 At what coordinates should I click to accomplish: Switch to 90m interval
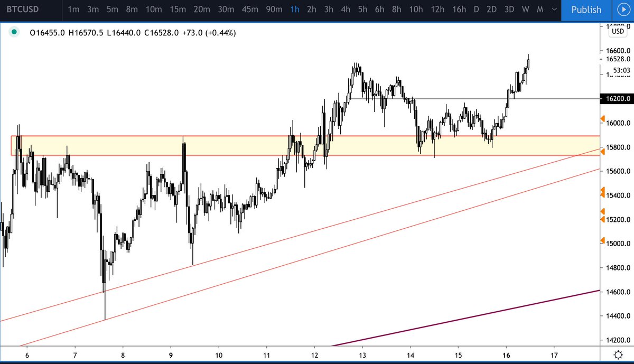tap(274, 10)
